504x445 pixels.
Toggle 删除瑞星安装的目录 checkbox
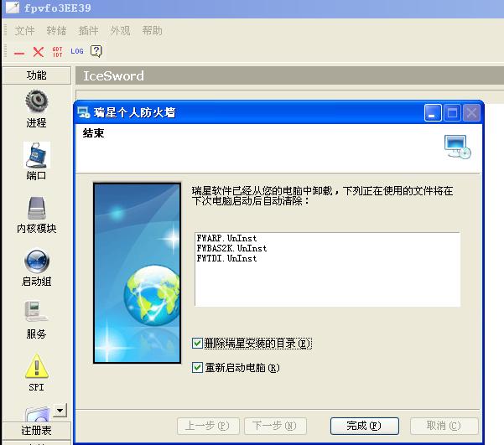pos(197,343)
